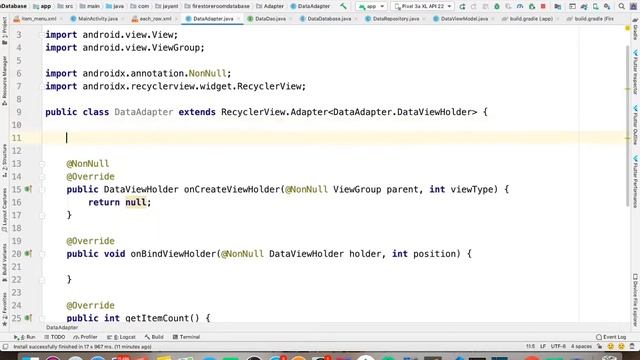Click the Adapter breadcrumb folder
The image size is (640, 360).
(x=270, y=7)
